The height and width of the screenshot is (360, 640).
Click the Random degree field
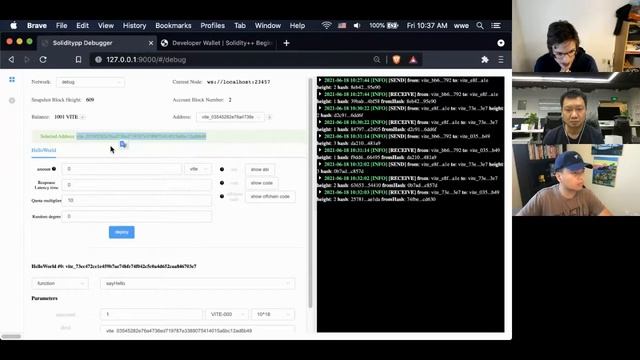tap(137, 216)
